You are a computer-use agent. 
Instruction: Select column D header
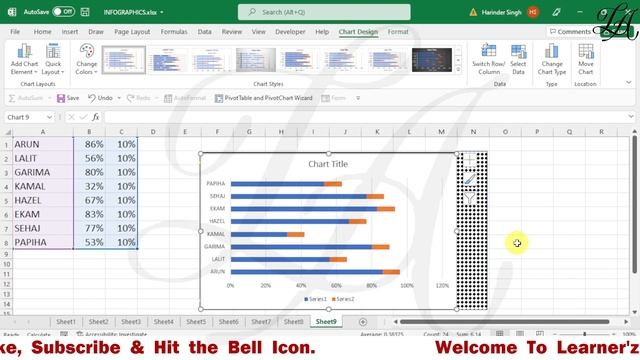[153, 132]
